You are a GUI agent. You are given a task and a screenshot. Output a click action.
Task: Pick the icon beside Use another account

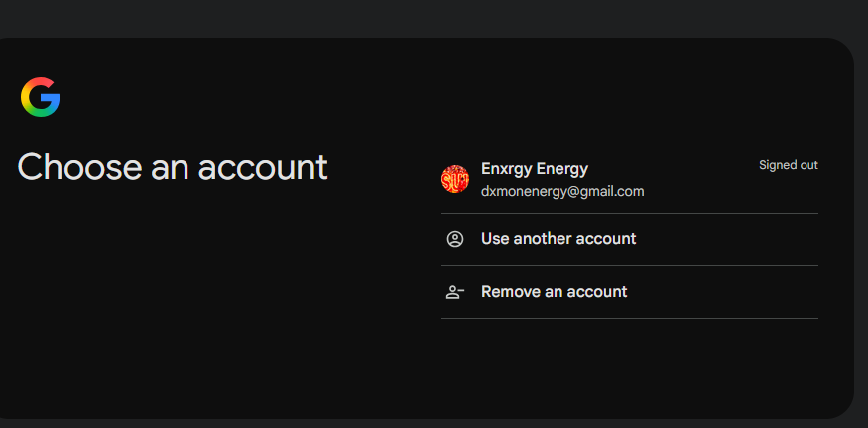tap(455, 239)
